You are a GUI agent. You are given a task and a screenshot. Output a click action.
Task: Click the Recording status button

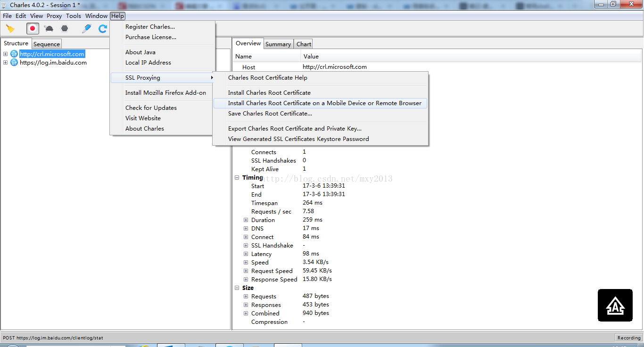click(629, 338)
